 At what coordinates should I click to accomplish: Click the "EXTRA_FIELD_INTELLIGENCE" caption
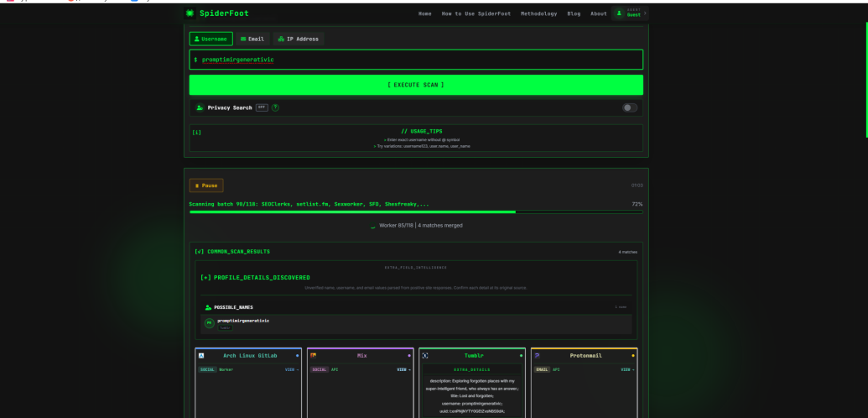[x=416, y=268]
